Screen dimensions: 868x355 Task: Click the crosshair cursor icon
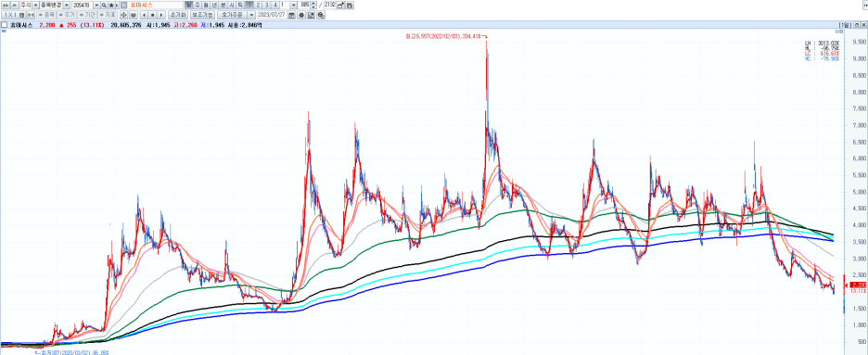123,15
